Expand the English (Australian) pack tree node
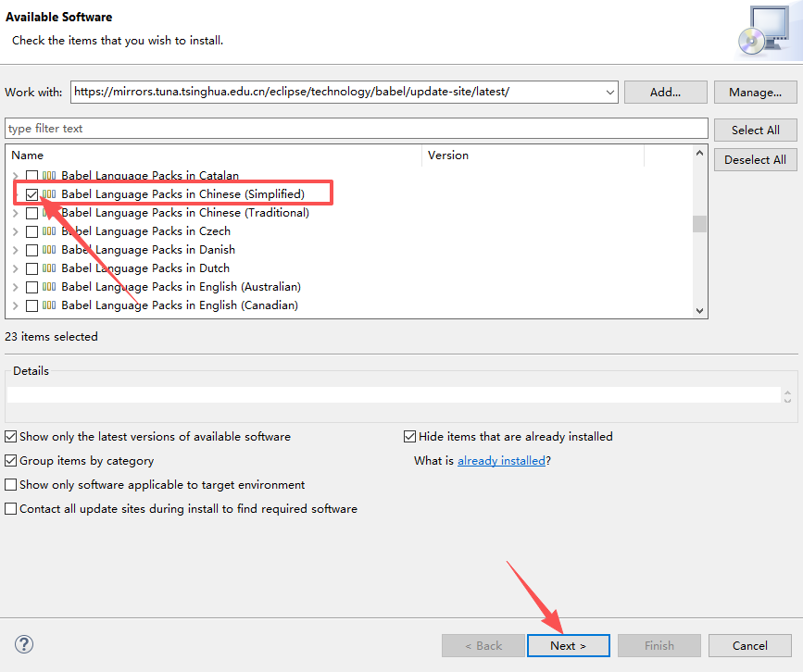 click(x=16, y=287)
